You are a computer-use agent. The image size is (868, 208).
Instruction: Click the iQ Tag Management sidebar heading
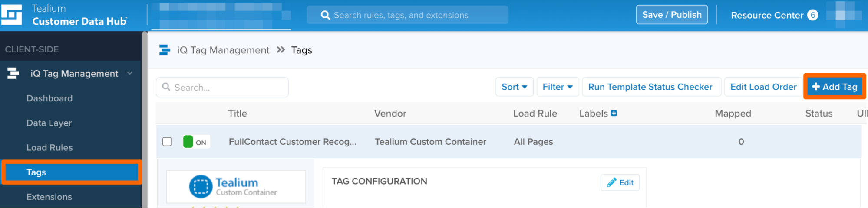click(x=74, y=74)
